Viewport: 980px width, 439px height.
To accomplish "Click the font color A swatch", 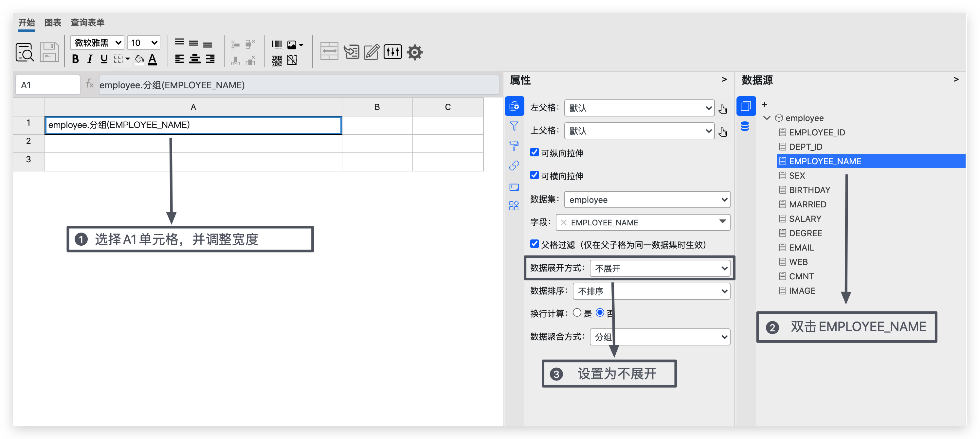I will coord(153,59).
